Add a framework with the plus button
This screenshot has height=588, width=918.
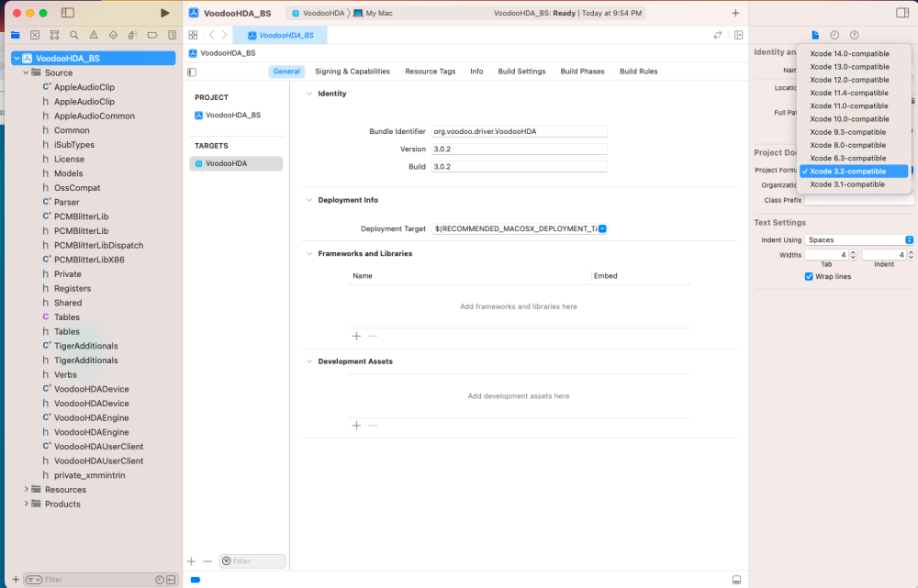(356, 336)
